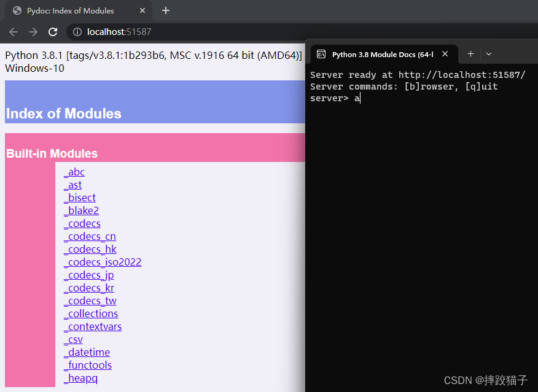Click the Python 3.8.1 version text

tap(154, 55)
